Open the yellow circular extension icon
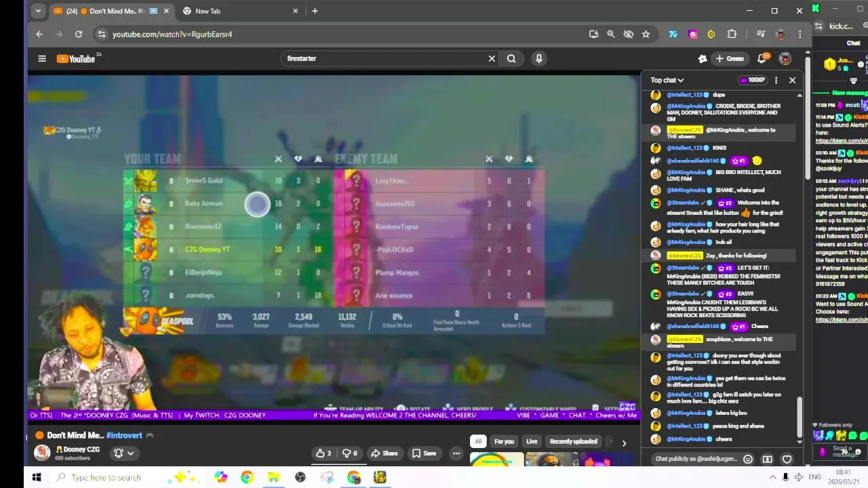This screenshot has width=868, height=488. pyautogui.click(x=711, y=34)
